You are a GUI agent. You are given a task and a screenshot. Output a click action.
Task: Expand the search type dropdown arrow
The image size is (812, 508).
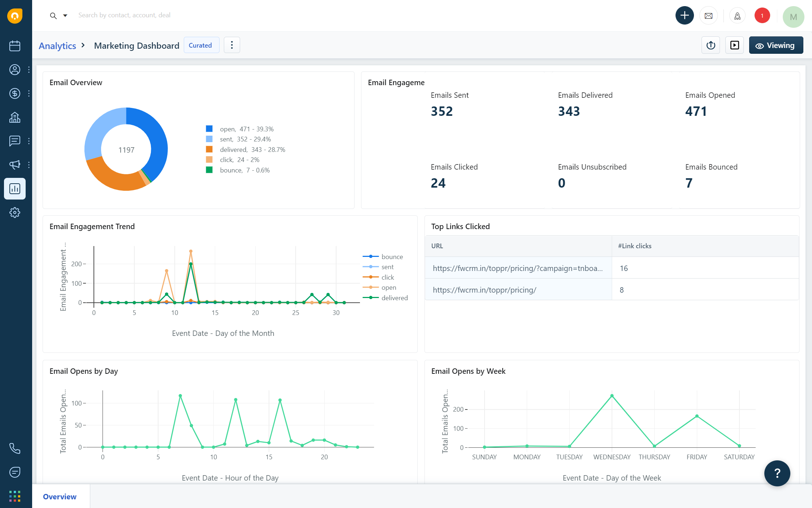tap(65, 16)
